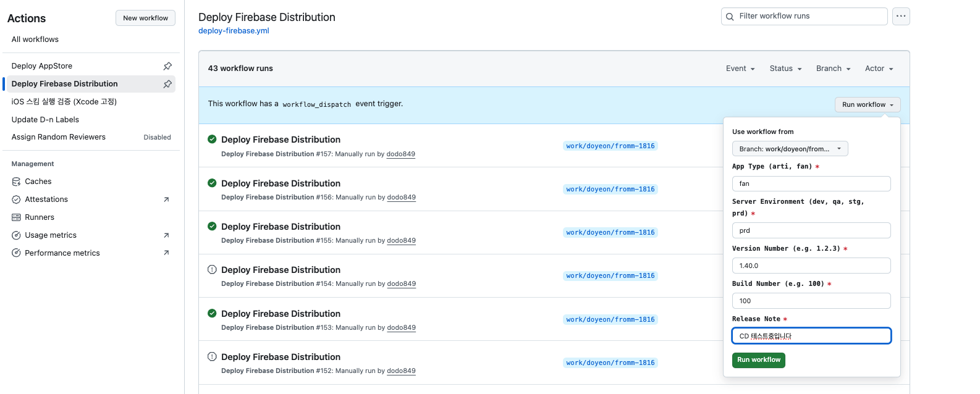Click success status icon for run #153
The image size is (980, 394).
212,313
